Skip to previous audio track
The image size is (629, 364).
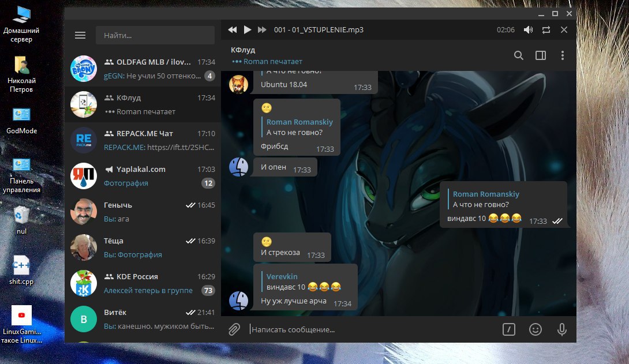pos(232,29)
